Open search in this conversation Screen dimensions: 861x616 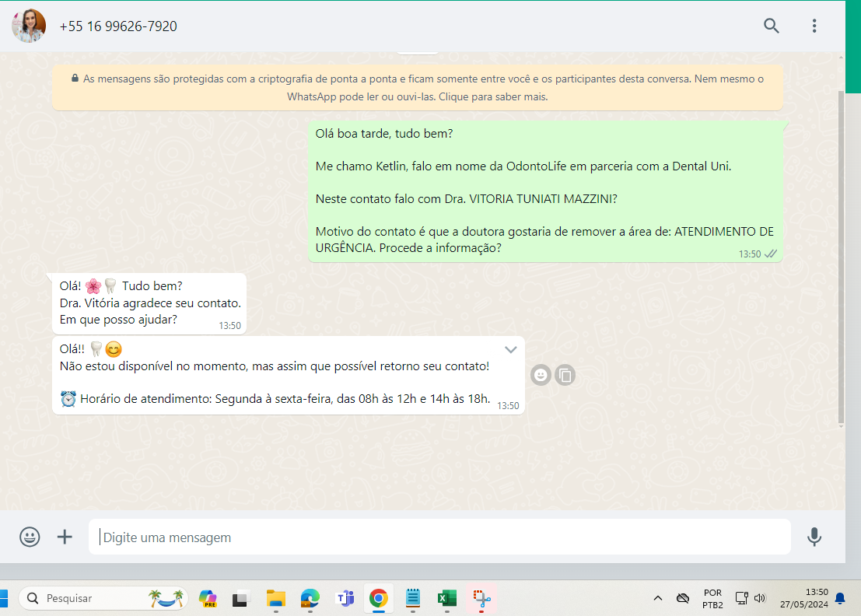771,26
